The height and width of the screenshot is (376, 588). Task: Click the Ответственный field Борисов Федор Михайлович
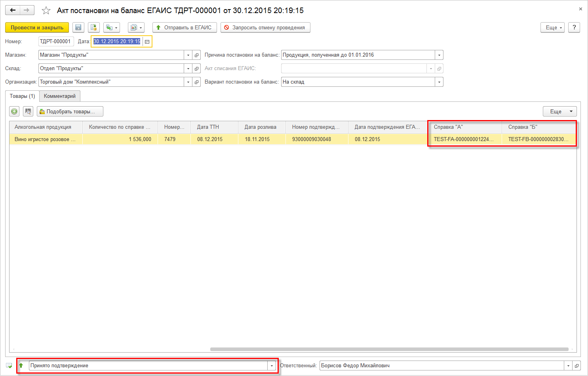pyautogui.click(x=442, y=366)
